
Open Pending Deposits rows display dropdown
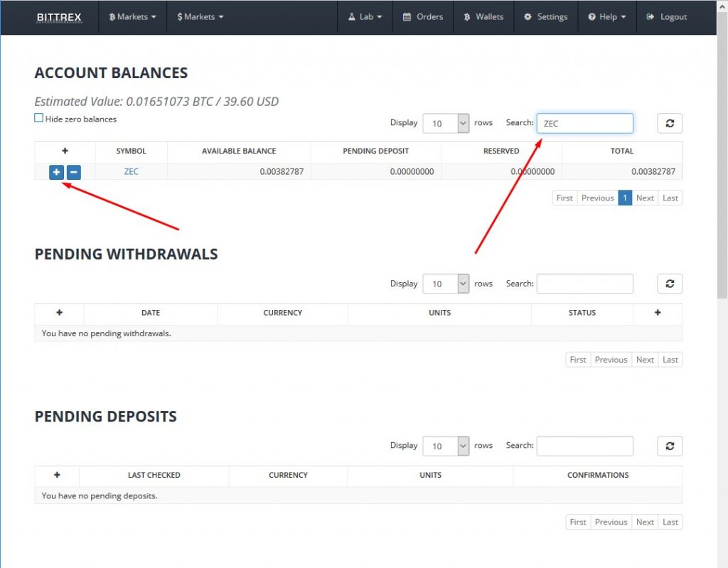[446, 446]
